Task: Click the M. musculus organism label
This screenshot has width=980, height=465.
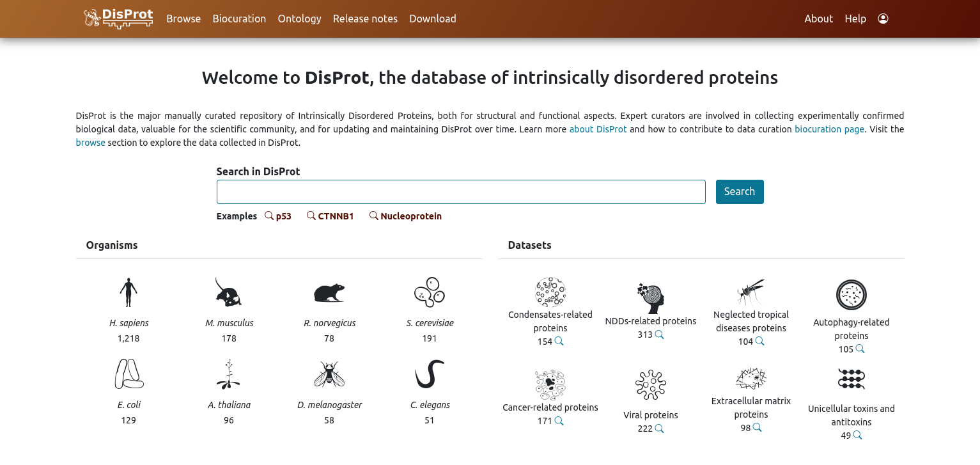Action: [229, 323]
